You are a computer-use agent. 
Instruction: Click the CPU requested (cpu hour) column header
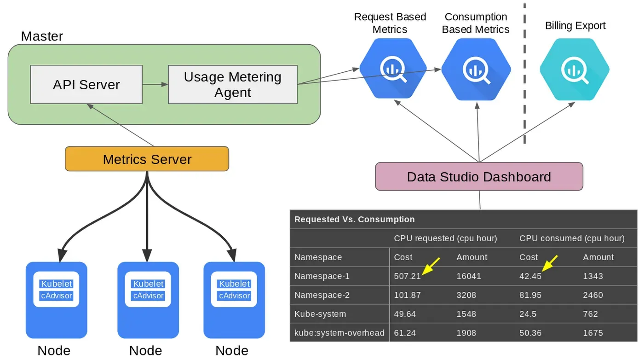[445, 238]
